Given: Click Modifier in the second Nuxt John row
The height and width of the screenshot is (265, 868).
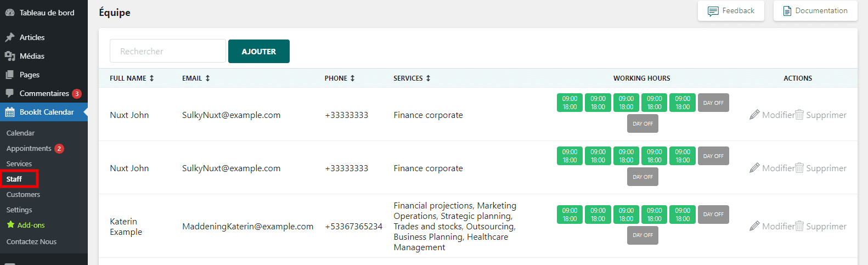Looking at the screenshot, I should point(773,168).
